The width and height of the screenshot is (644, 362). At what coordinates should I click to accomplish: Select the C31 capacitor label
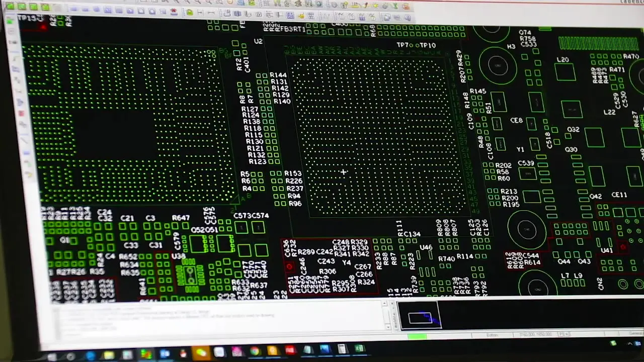click(155, 245)
